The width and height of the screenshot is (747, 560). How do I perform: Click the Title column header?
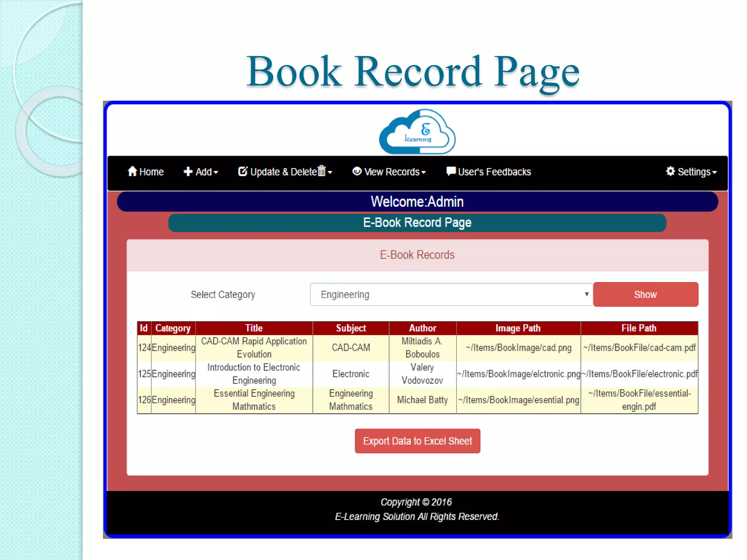point(254,328)
